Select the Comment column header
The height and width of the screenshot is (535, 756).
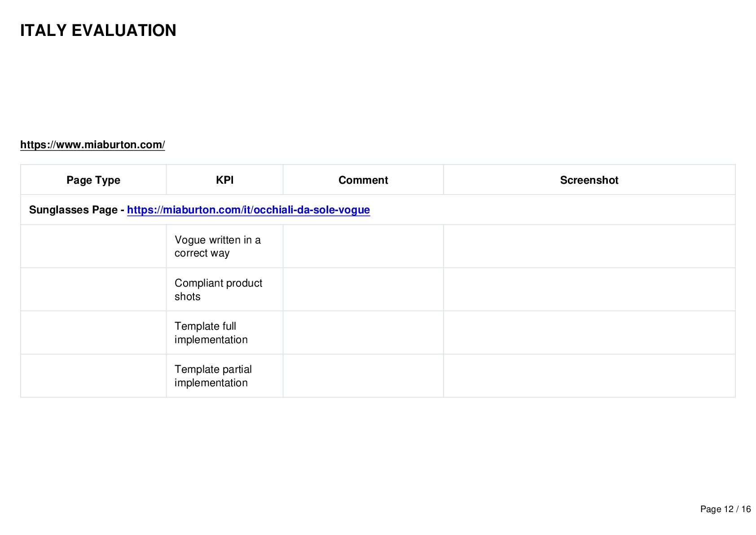pos(363,180)
